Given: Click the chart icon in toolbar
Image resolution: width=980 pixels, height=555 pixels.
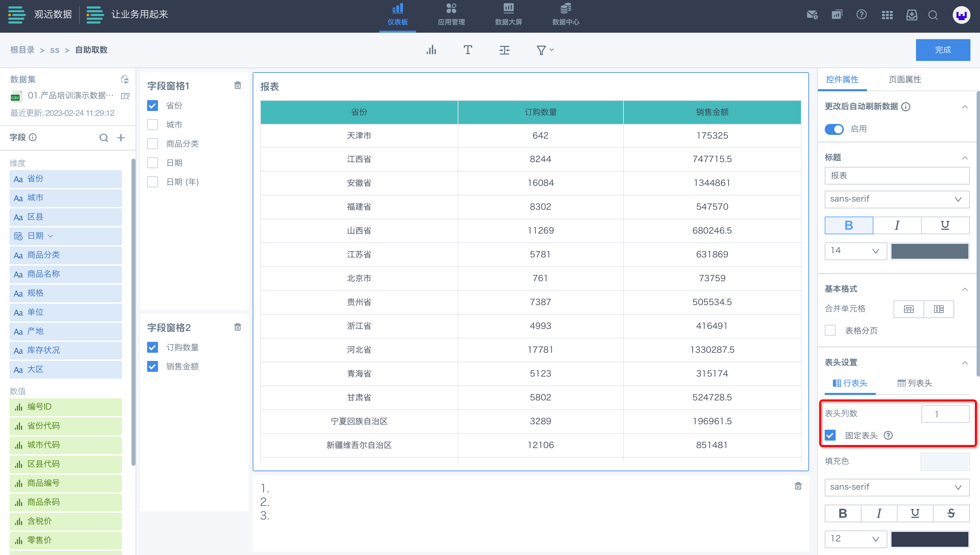Looking at the screenshot, I should coord(431,50).
